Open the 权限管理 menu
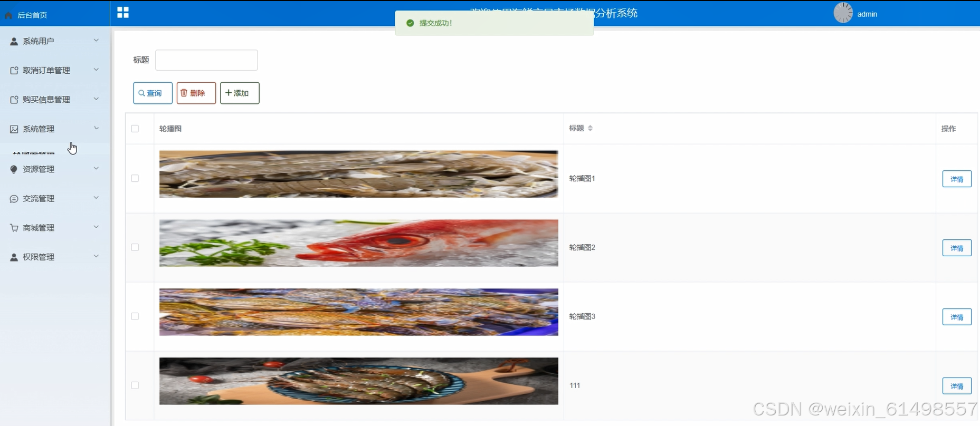The image size is (980, 426). (55, 257)
